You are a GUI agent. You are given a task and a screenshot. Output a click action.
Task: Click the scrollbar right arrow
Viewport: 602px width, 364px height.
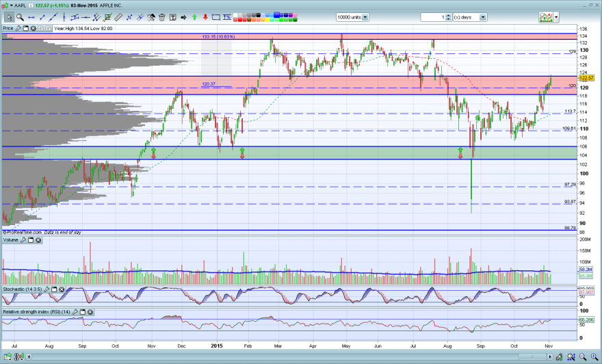click(x=550, y=356)
